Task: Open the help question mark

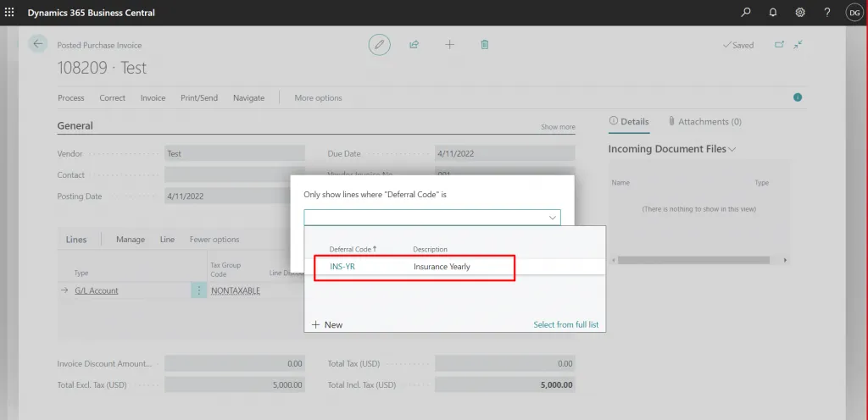Action: 827,12
